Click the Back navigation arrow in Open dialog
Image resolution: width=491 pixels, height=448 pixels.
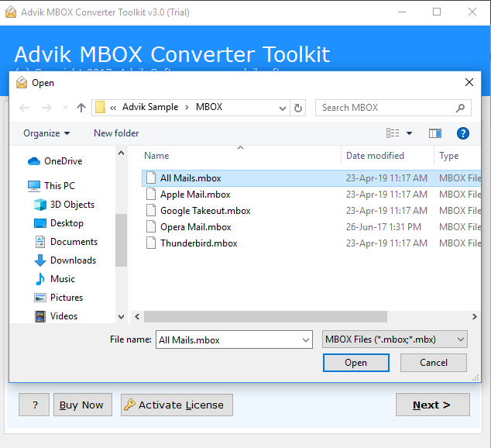click(x=24, y=108)
